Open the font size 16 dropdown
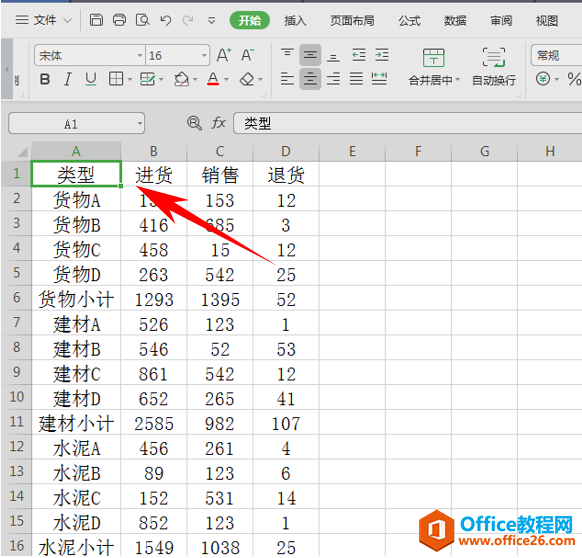Viewport: 582px width, 558px height. [204, 56]
